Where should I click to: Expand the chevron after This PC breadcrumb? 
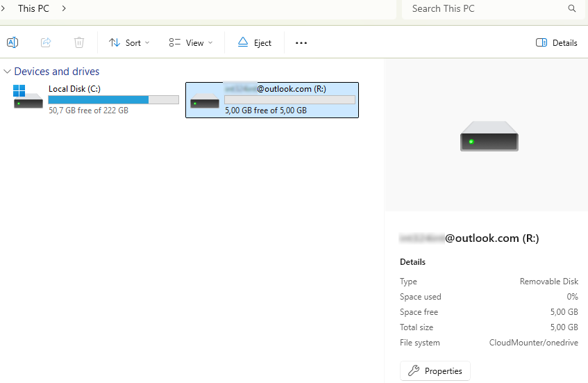[64, 8]
